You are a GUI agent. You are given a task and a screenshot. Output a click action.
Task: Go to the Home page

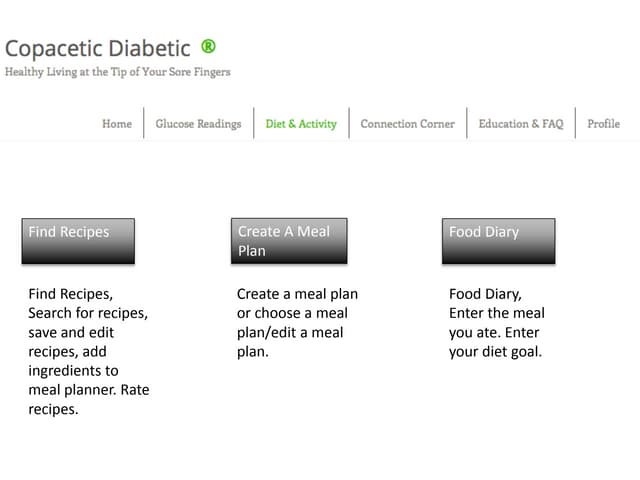point(117,124)
